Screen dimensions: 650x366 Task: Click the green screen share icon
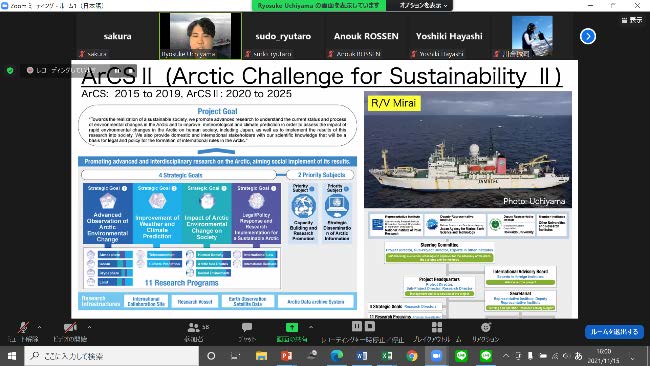(292, 327)
